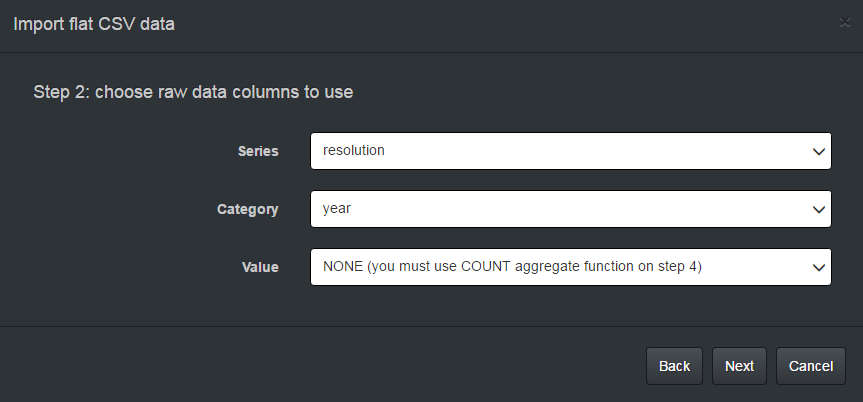Click the "Step 2: choose raw data columns" heading
The height and width of the screenshot is (402, 863).
point(193,93)
